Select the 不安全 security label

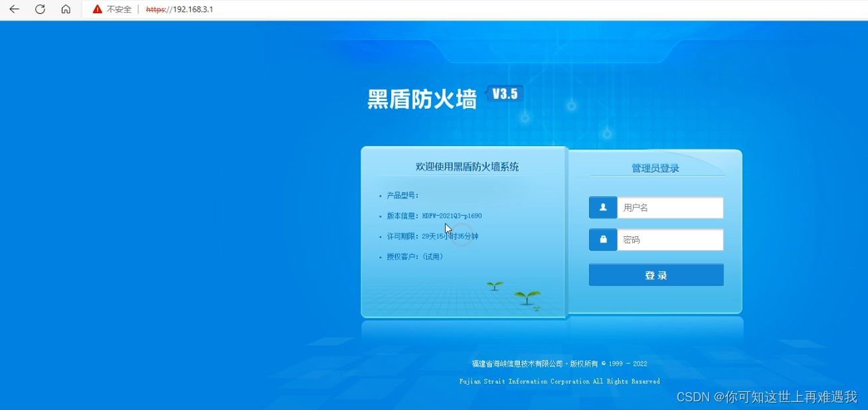pos(120,9)
